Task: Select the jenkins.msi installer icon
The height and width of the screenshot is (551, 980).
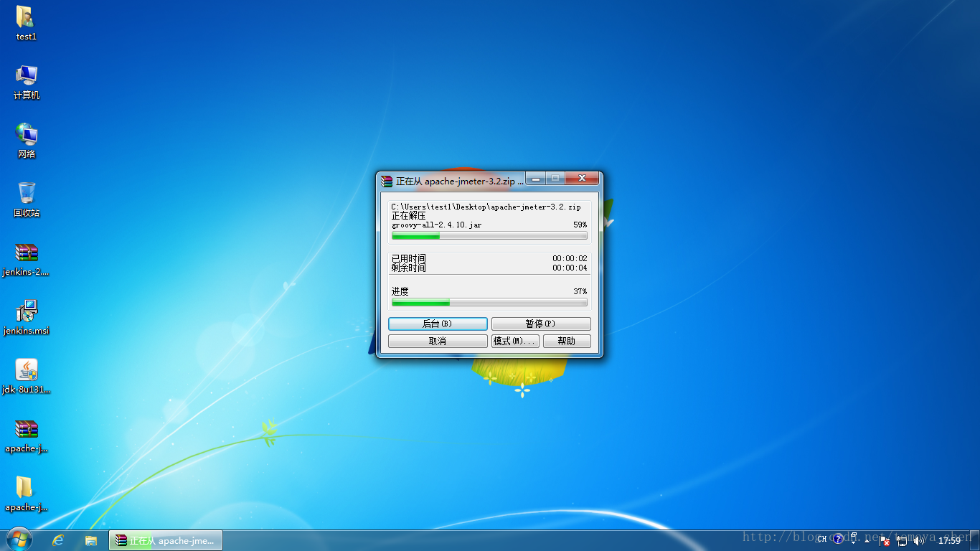Action: pos(27,317)
